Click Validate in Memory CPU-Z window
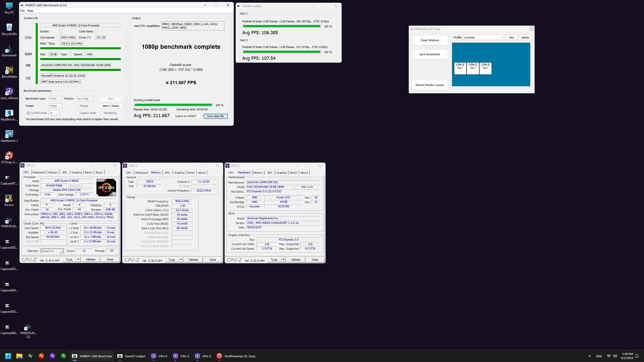The width and height of the screenshot is (644, 362). [193, 260]
